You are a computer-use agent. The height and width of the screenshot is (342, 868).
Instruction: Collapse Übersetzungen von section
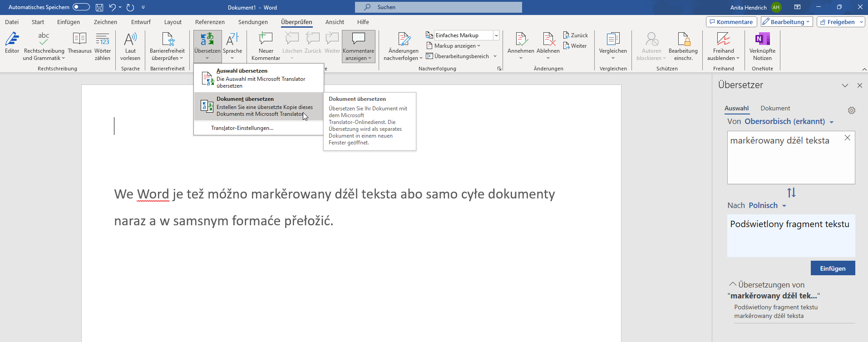point(733,284)
